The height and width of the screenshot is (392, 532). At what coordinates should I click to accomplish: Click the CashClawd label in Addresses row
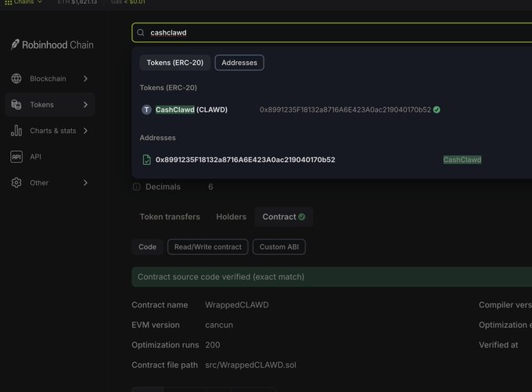[x=462, y=160]
